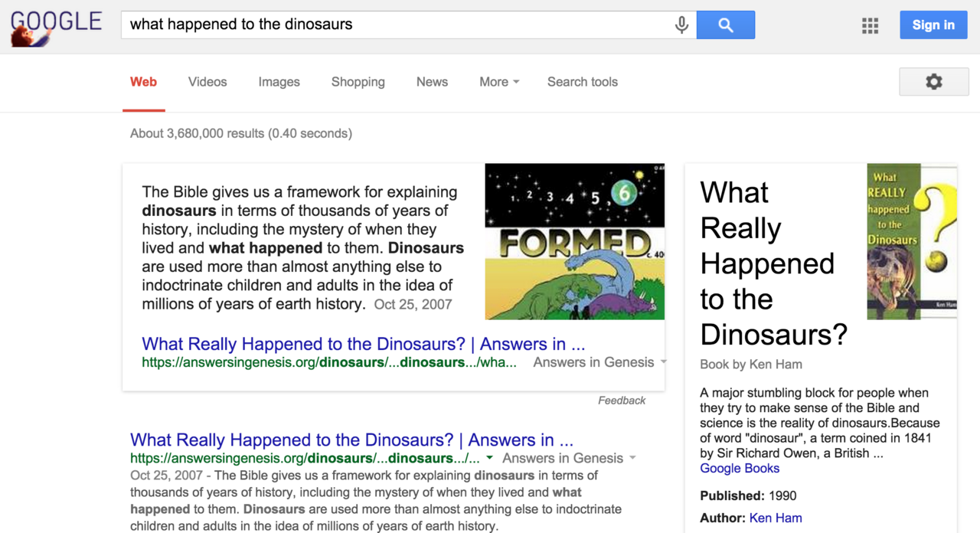Open green cached arrow on second result URL
980x533 pixels.
click(x=489, y=458)
